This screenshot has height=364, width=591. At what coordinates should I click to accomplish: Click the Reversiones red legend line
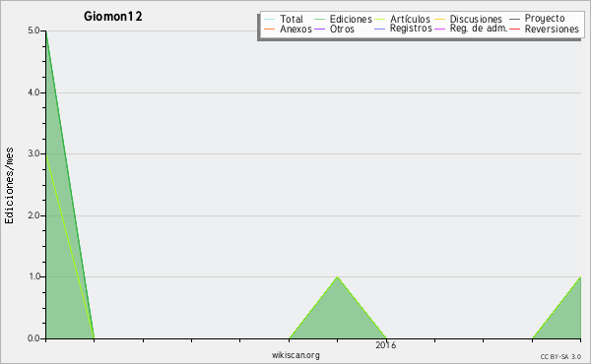click(x=514, y=29)
